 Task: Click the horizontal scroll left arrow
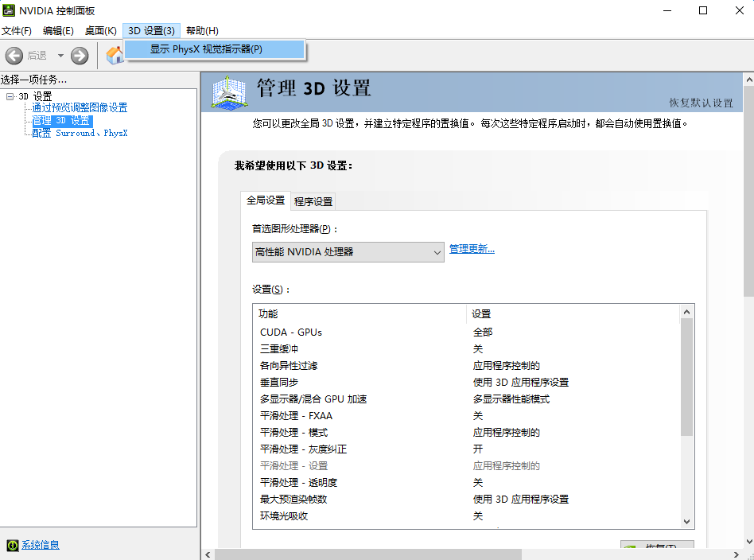pos(208,554)
